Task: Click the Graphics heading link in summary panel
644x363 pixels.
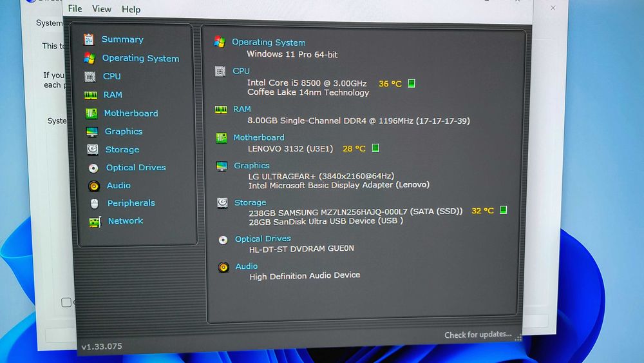Action: coord(251,166)
